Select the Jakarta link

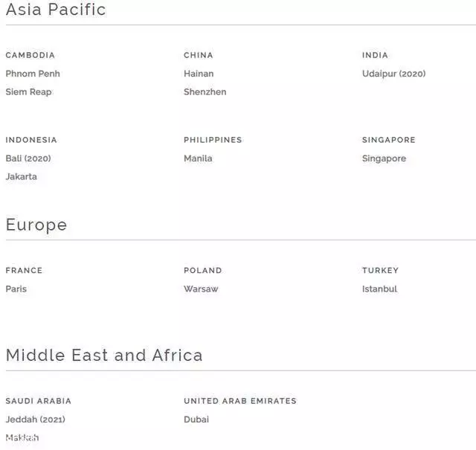(x=22, y=177)
